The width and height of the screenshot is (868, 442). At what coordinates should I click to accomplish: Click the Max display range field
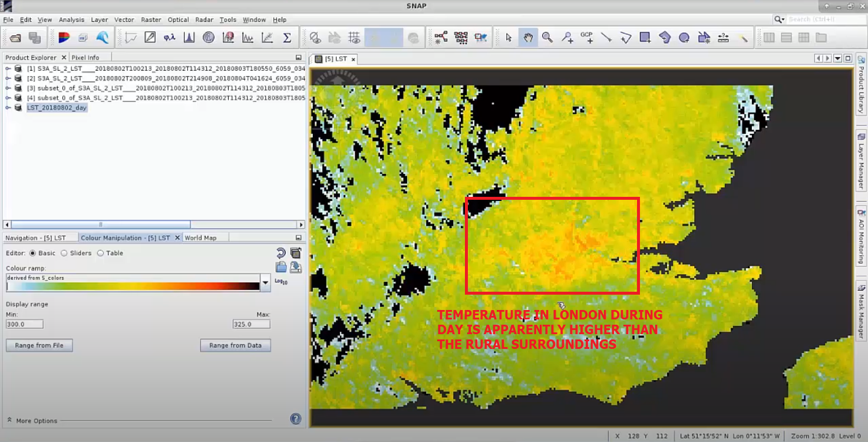tap(252, 324)
